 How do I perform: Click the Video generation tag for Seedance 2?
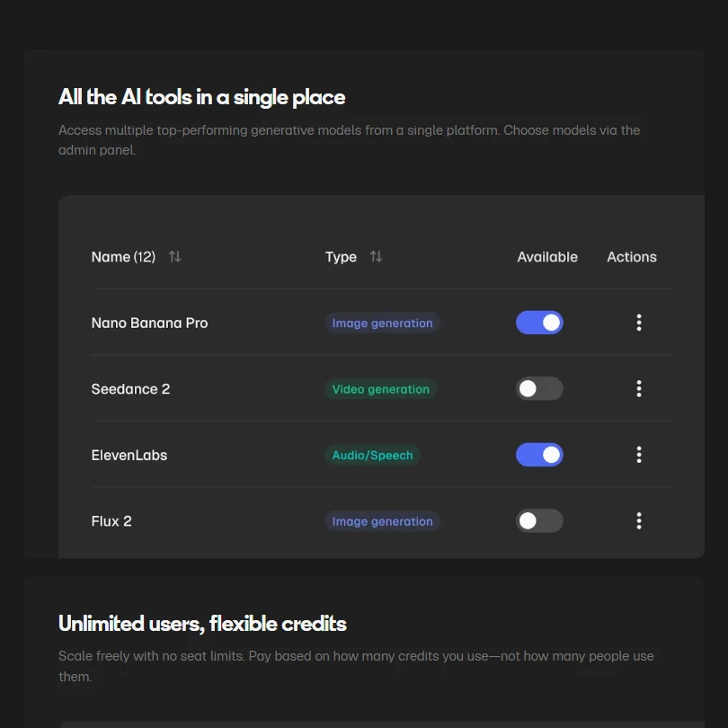(x=381, y=389)
